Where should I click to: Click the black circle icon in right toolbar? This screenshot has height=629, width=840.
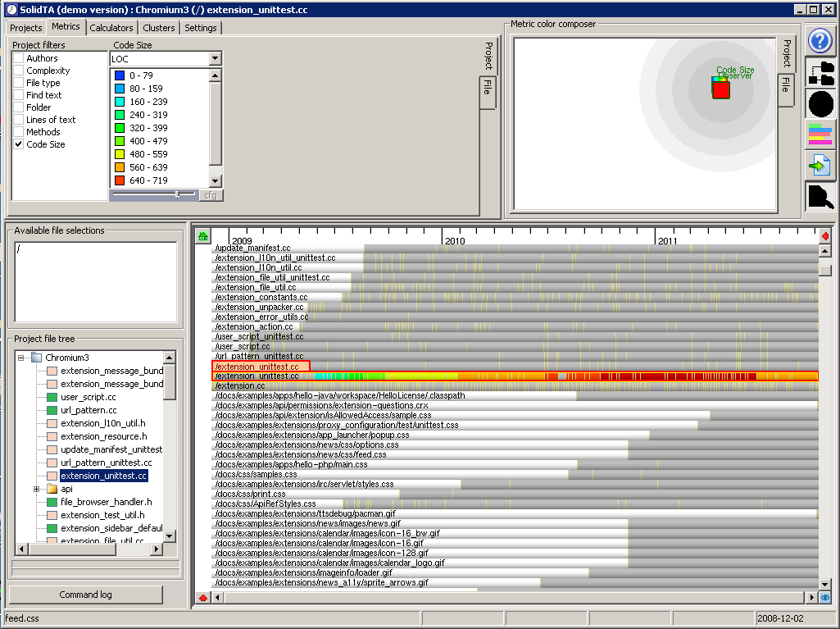tap(820, 104)
